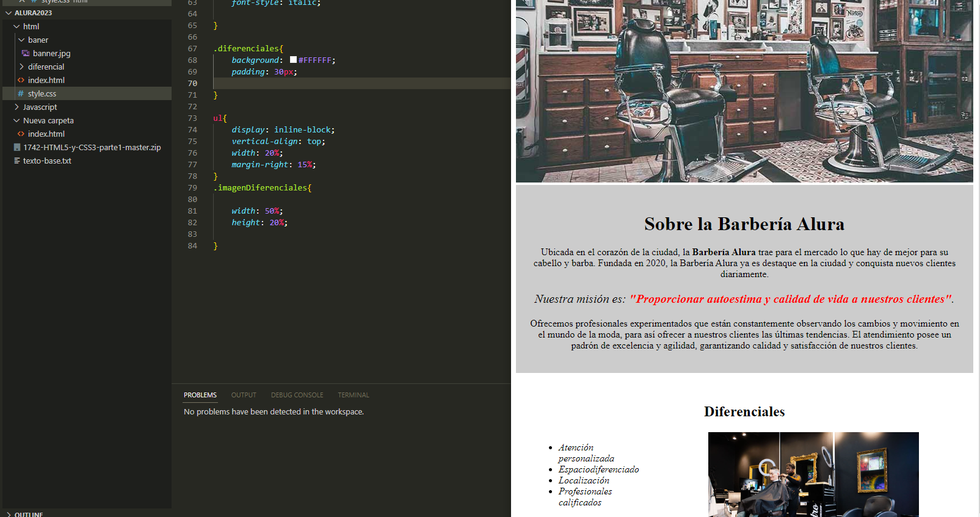Expand the OUTLINE section
This screenshot has height=517, width=980.
[9, 514]
